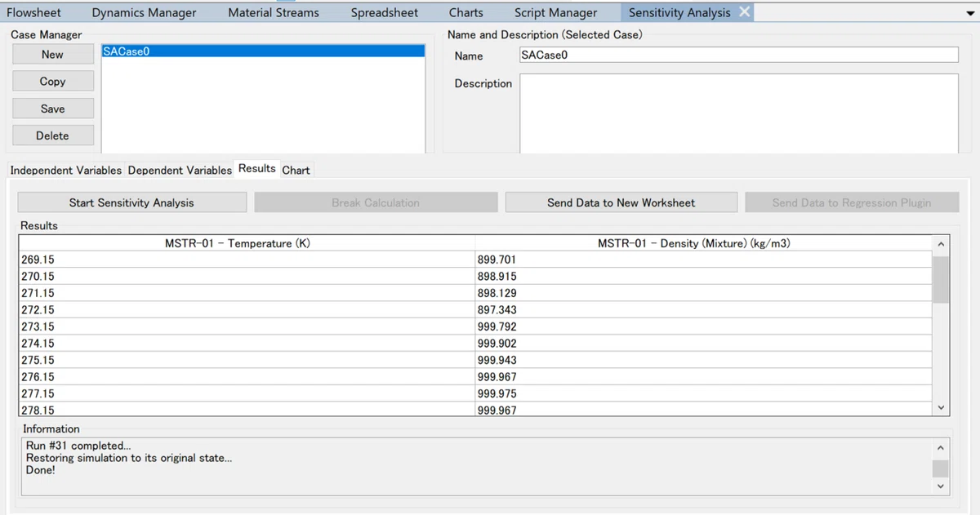
Task: Click the Break Calculation button
Action: tap(376, 202)
